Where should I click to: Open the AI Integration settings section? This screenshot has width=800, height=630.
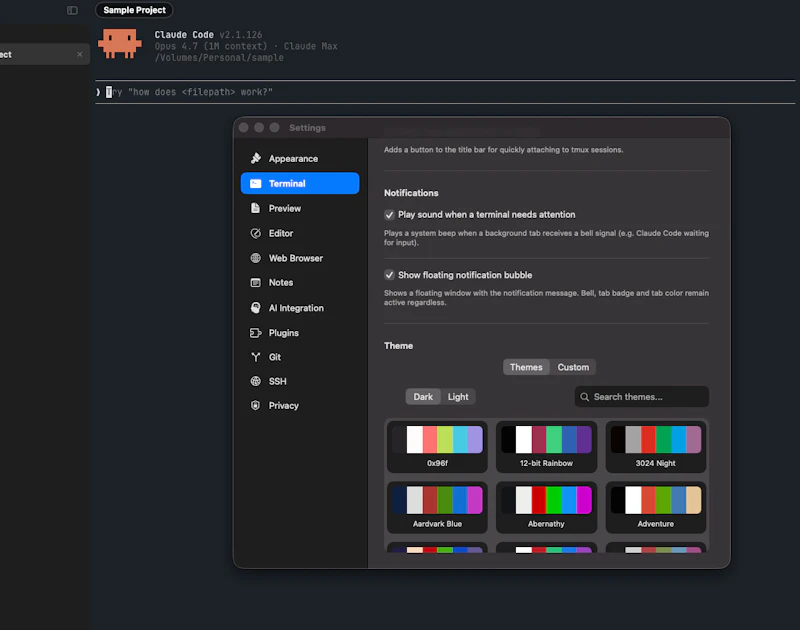[x=300, y=308]
